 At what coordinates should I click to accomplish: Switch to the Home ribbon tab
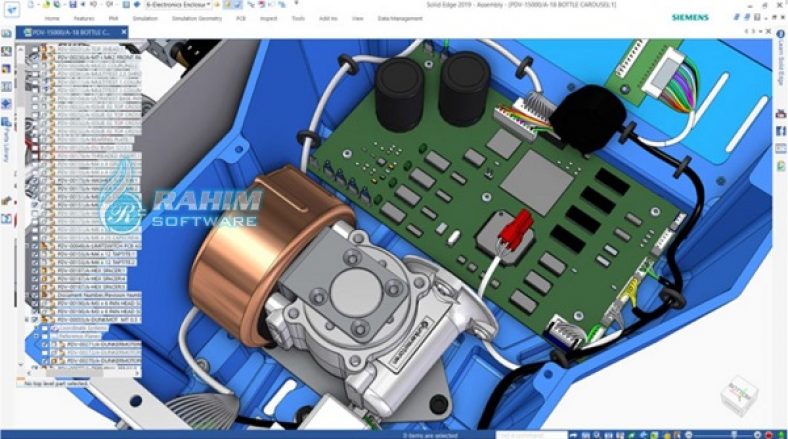click(52, 19)
